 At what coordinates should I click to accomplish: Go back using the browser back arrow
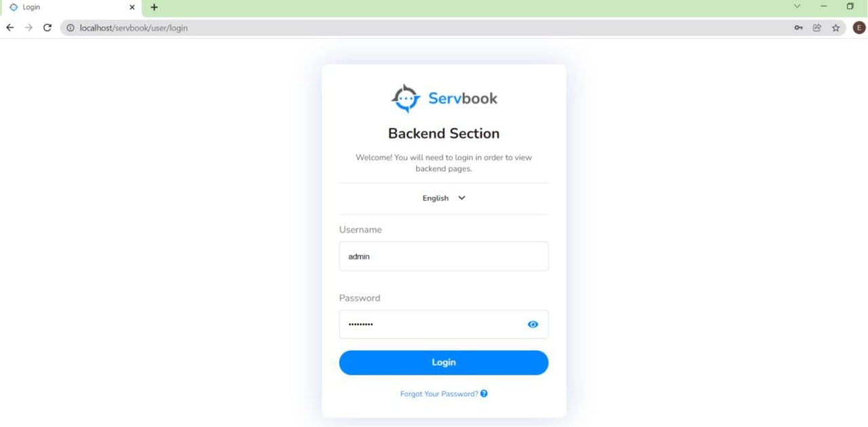pos(9,28)
